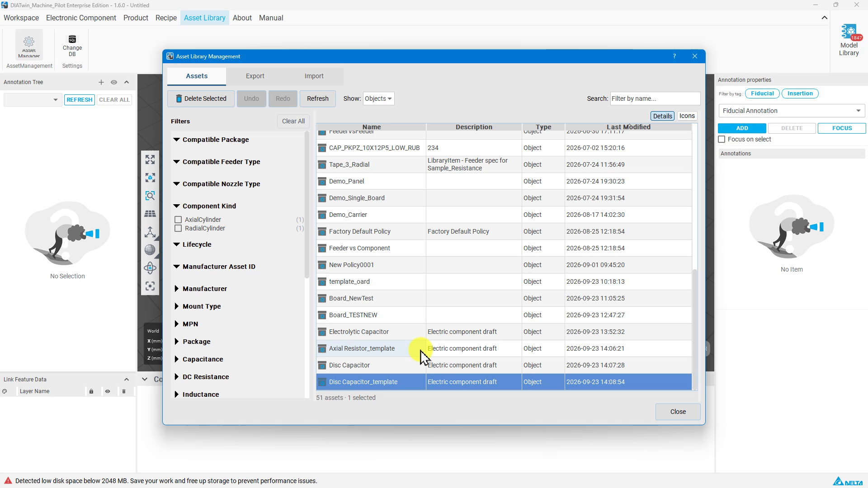Toggle the Fiducial tag filter
Image resolution: width=868 pixels, height=488 pixels.
click(762, 94)
